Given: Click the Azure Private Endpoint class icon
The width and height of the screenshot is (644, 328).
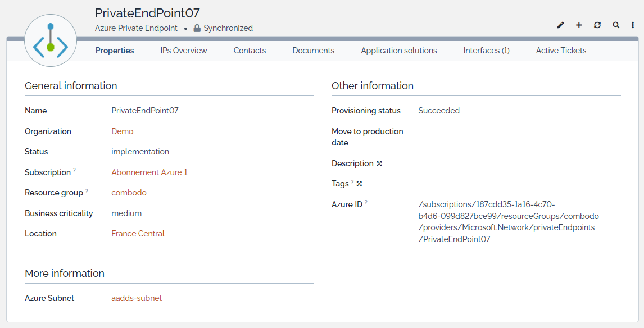Looking at the screenshot, I should point(51,40).
